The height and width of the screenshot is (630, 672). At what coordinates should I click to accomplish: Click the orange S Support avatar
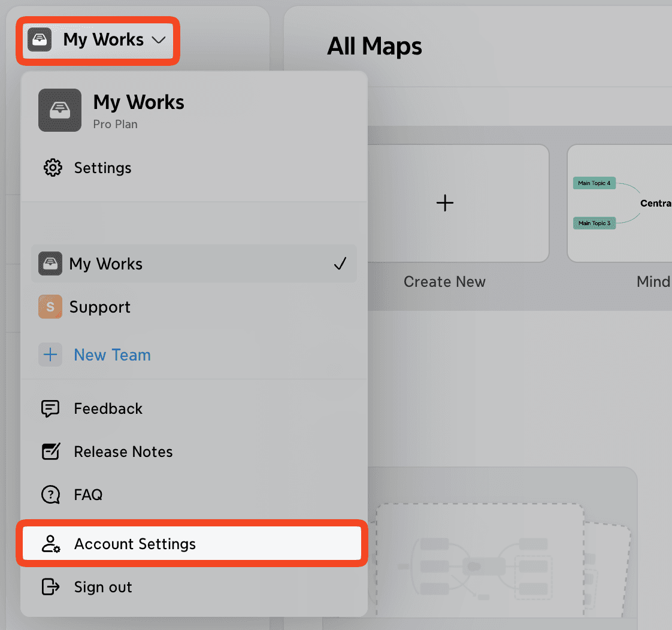(x=50, y=307)
